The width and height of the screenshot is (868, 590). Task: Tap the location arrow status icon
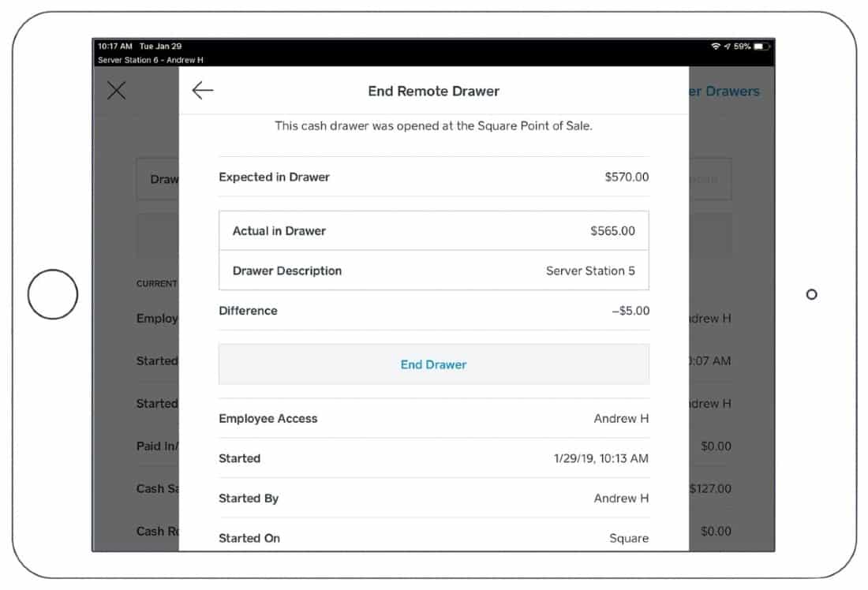tap(727, 47)
